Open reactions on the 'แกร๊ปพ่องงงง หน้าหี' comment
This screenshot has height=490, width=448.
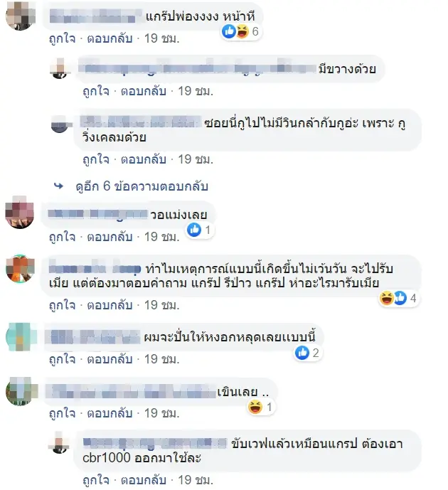(x=240, y=31)
